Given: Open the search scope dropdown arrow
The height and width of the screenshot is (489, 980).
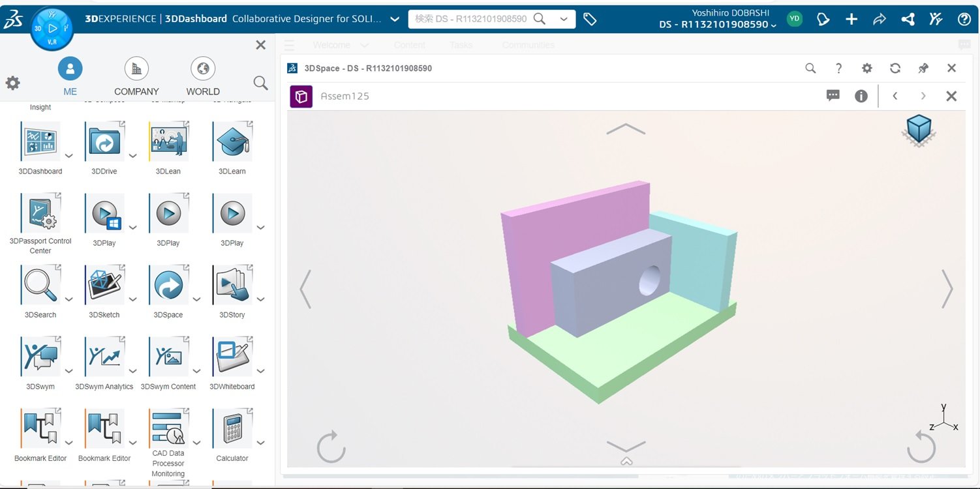Looking at the screenshot, I should [x=564, y=20].
